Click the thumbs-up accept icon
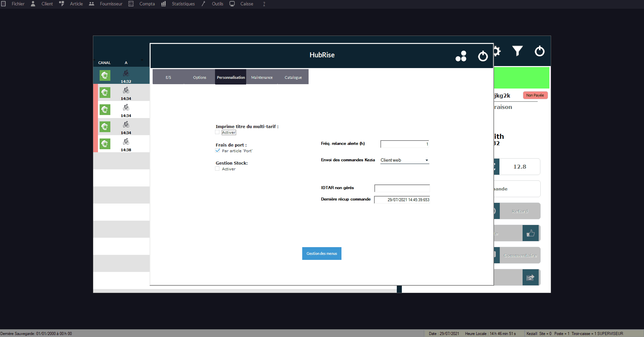Image resolution: width=644 pixels, height=337 pixels. coord(531,233)
